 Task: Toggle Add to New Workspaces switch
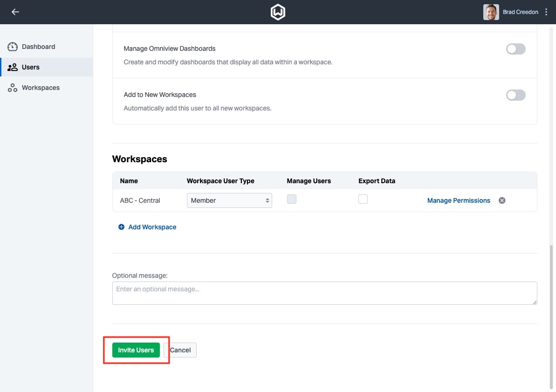(515, 95)
